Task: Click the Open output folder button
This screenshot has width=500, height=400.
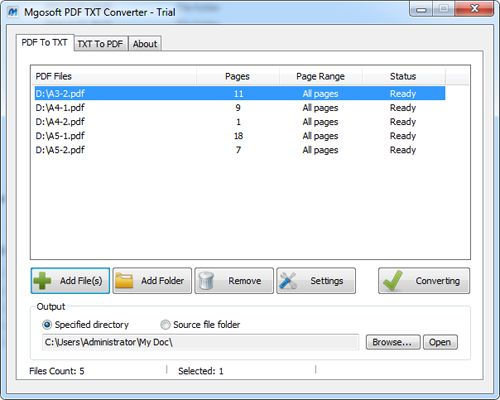Action: coord(440,342)
